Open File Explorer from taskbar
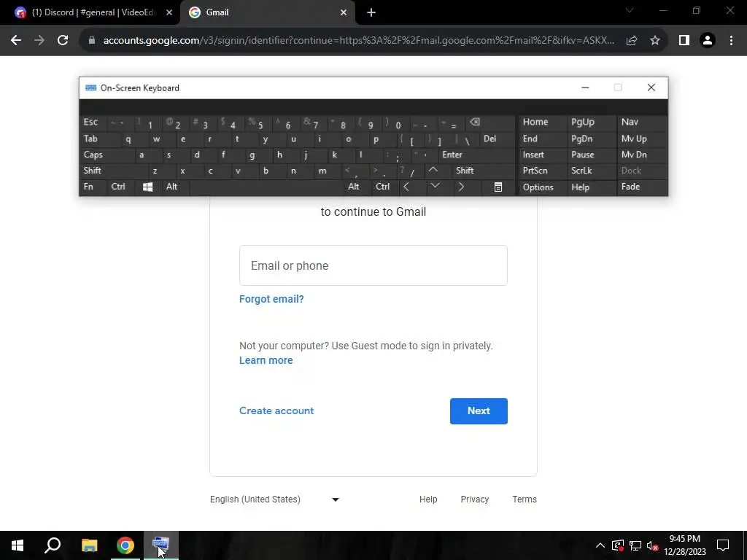 point(89,545)
